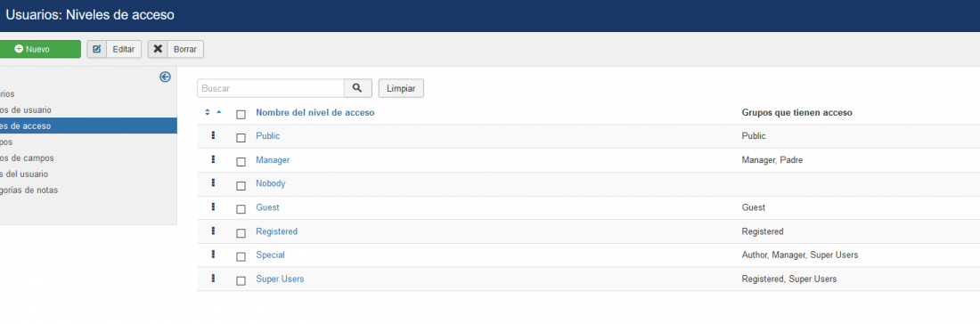Click the X icon on Borrar
Screen dimensions: 980x324
click(x=158, y=49)
